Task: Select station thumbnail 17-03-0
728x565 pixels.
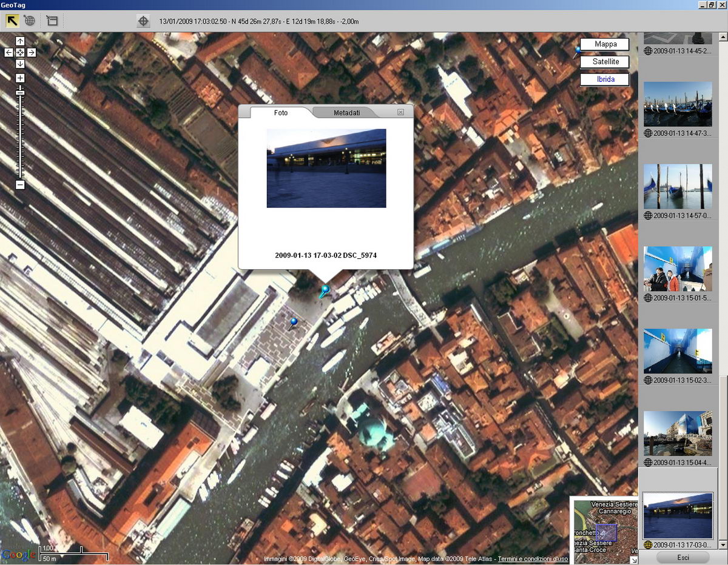Action: click(678, 516)
